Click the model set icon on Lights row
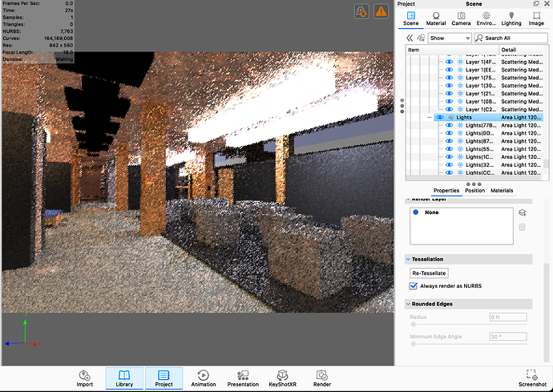Image resolution: width=553 pixels, height=392 pixels. (x=450, y=118)
